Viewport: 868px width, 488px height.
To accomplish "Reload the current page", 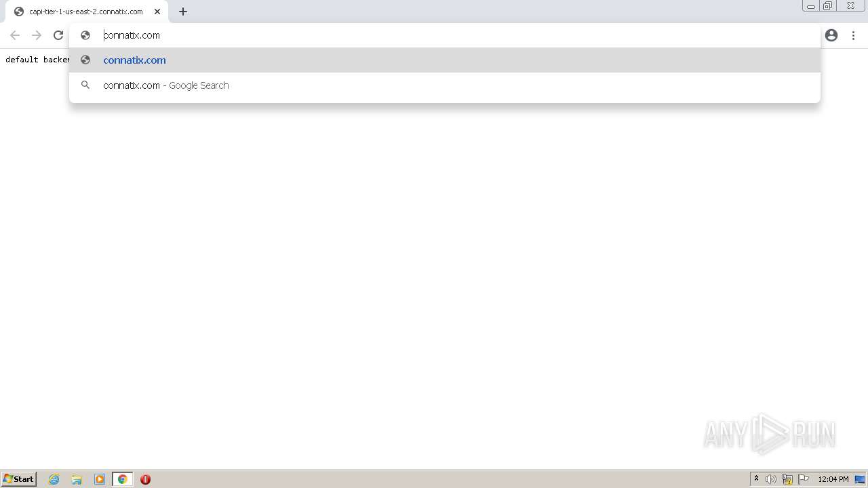I will [x=58, y=35].
